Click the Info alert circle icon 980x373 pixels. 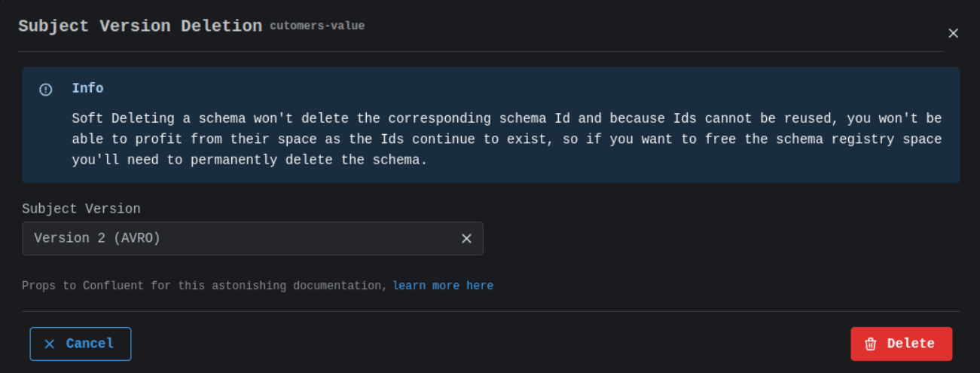[46, 90]
